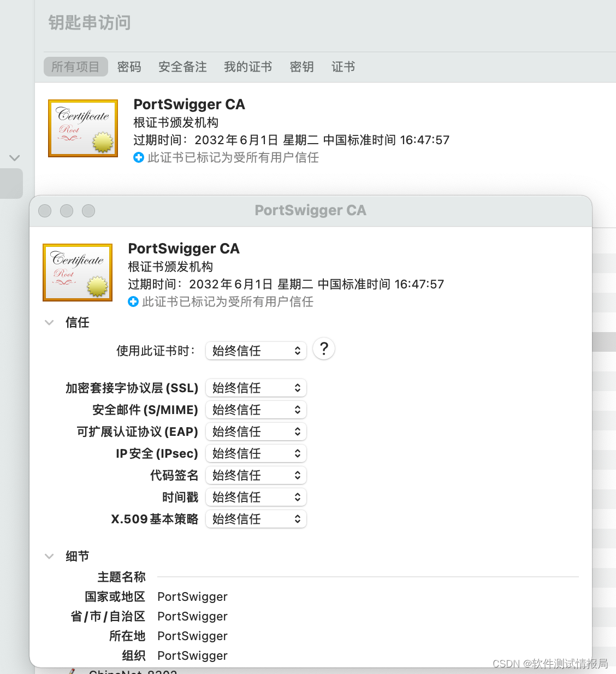Open the 时间戳 trust dropdown
This screenshot has width=616, height=674.
256,497
